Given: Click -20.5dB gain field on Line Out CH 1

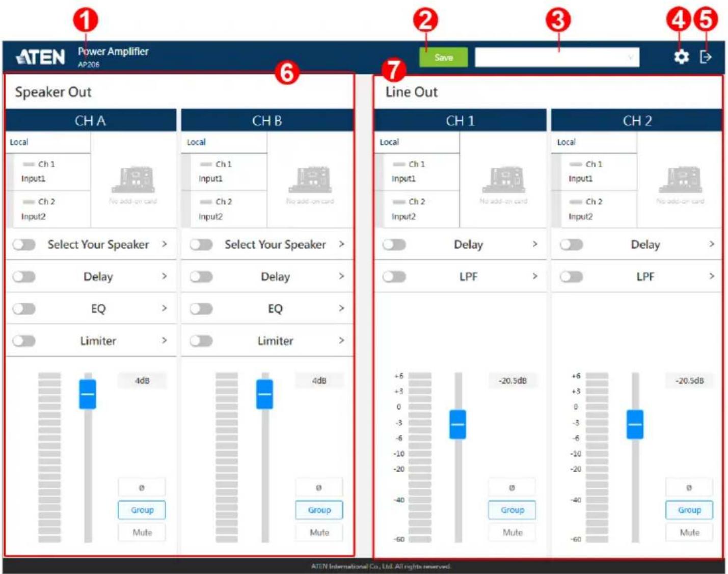Looking at the screenshot, I should coord(513,381).
